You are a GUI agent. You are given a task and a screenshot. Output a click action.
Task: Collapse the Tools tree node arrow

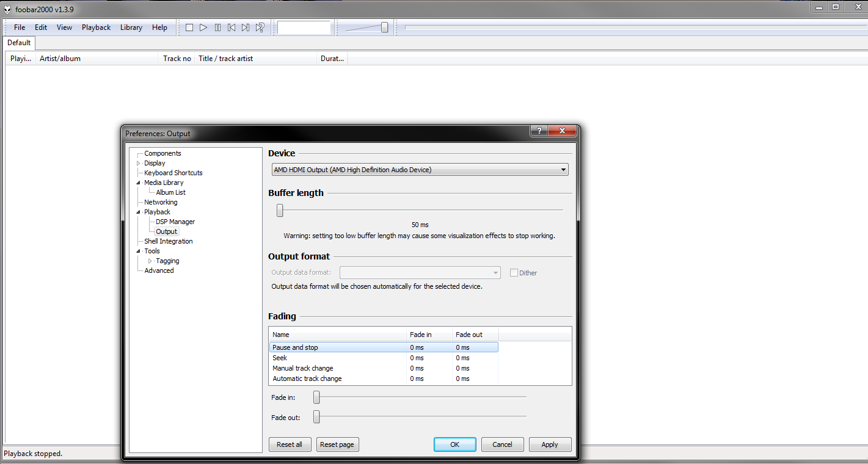click(139, 251)
